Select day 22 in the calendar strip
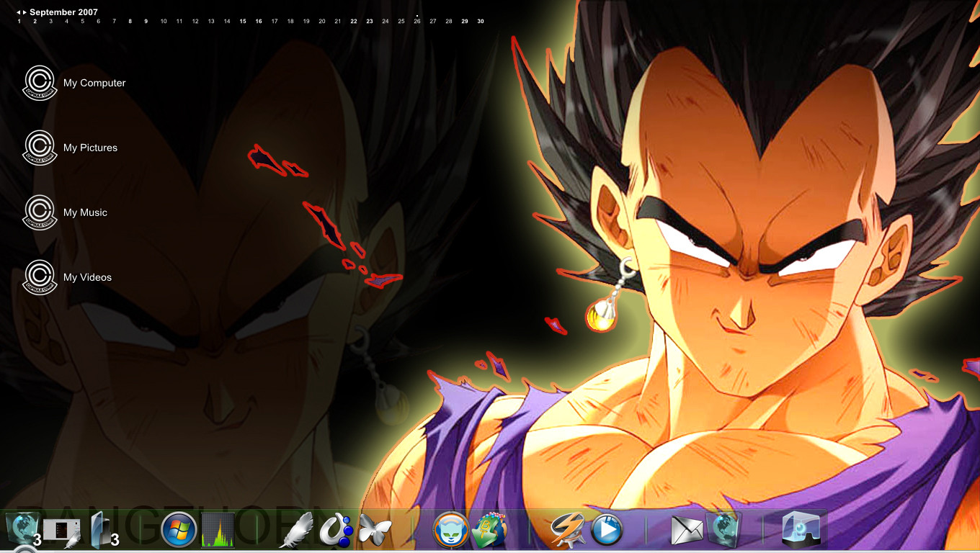Viewport: 980px width, 553px height. click(354, 22)
